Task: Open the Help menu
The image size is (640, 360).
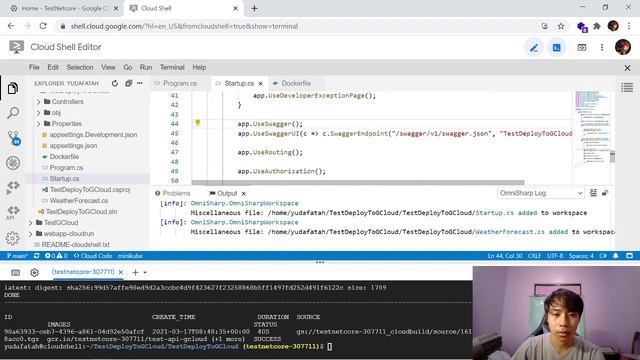Action: pyautogui.click(x=199, y=67)
